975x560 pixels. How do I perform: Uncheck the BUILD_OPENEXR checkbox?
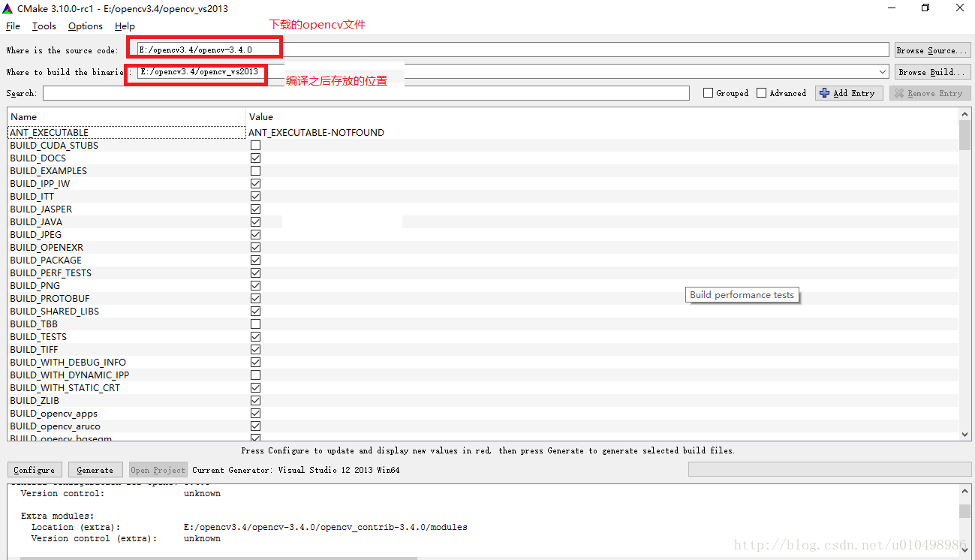(255, 247)
